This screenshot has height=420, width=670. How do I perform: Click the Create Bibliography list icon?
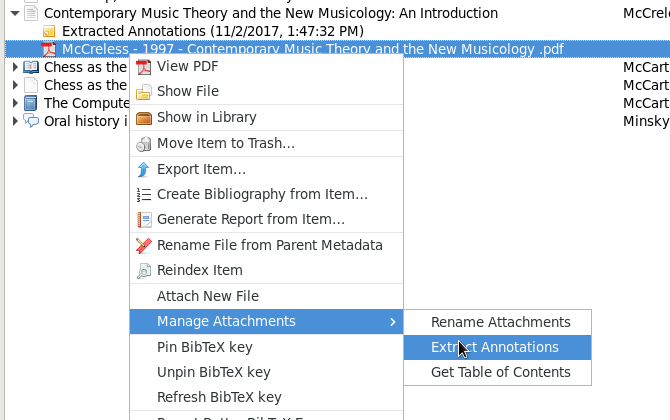[143, 195]
